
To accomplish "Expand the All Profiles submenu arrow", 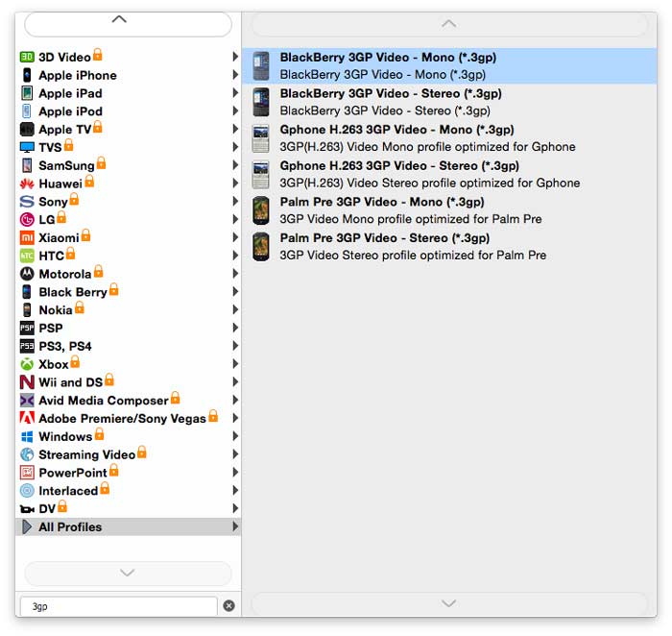I will (235, 526).
